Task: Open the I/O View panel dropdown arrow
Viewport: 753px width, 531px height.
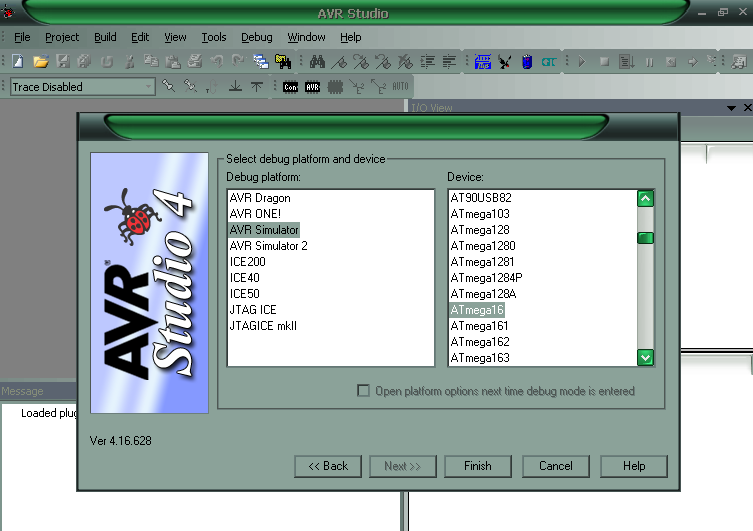Action: [731, 108]
